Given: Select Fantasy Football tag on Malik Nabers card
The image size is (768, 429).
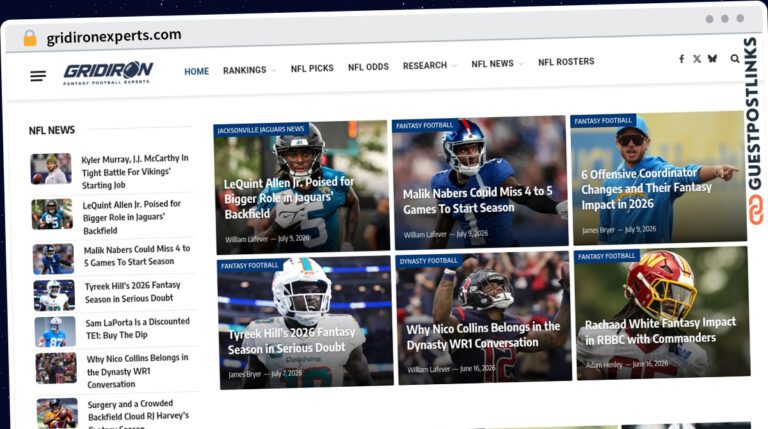Looking at the screenshot, I should pos(425,126).
